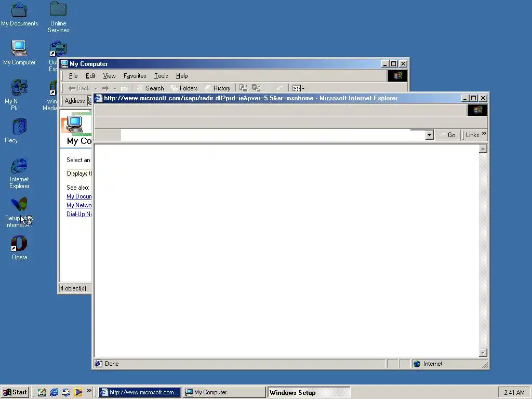The width and height of the screenshot is (532, 399).
Task: Click the Dial-Up Networking link
Action: (x=79, y=214)
